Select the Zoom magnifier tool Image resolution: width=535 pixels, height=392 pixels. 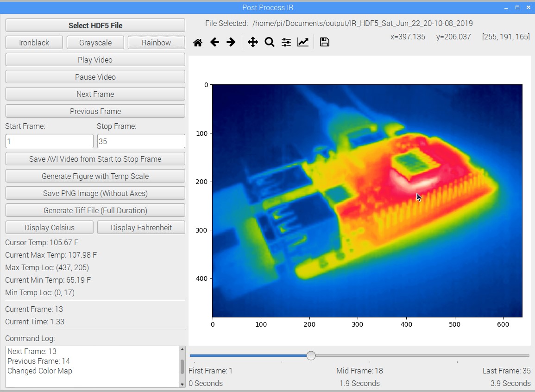click(x=269, y=43)
